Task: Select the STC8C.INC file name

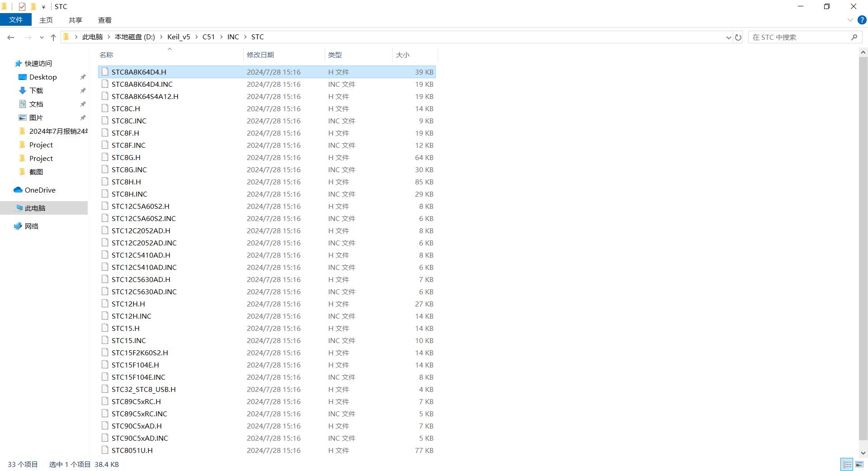Action: [129, 121]
